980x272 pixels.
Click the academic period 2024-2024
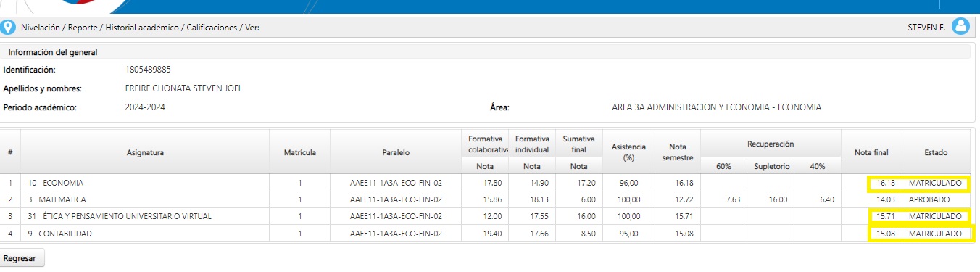(x=145, y=107)
